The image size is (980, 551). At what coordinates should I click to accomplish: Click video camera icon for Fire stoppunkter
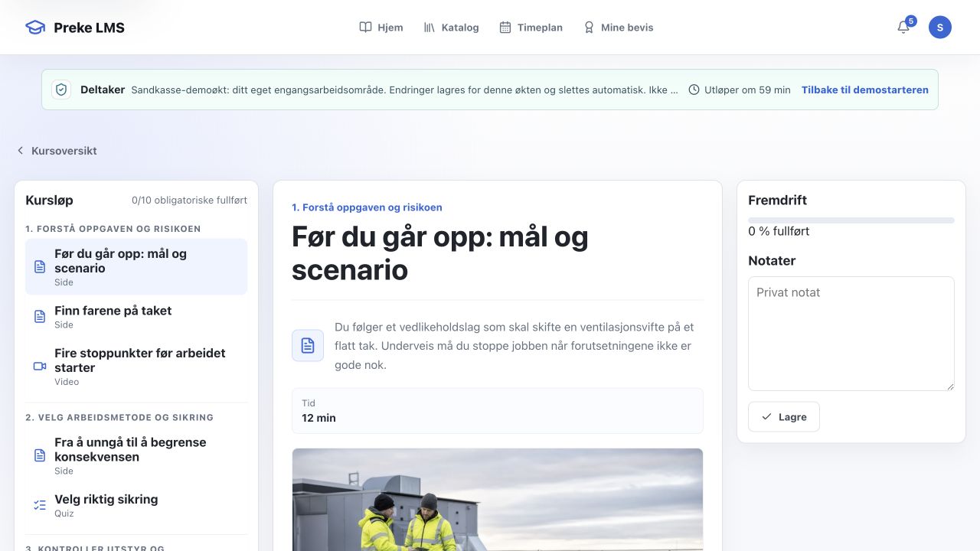40,366
